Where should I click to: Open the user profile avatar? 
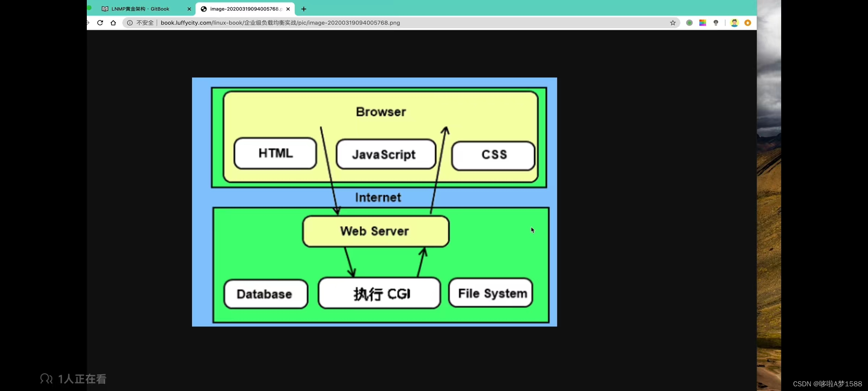point(734,23)
